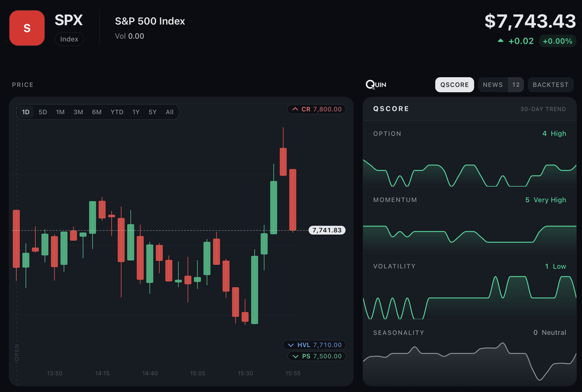The height and width of the screenshot is (392, 582).
Task: Click the '1 Low' volatility score
Action: 555,266
